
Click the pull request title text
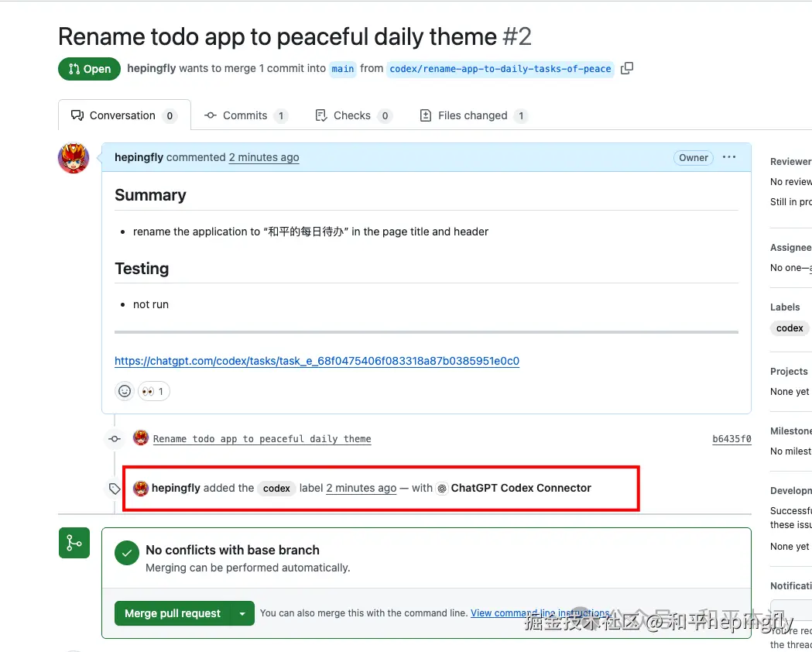click(x=278, y=36)
